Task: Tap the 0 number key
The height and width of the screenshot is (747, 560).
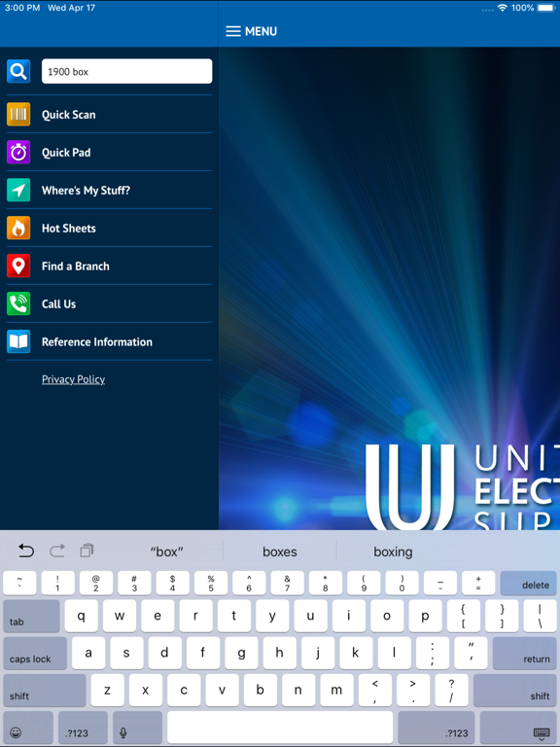Action: 402,584
